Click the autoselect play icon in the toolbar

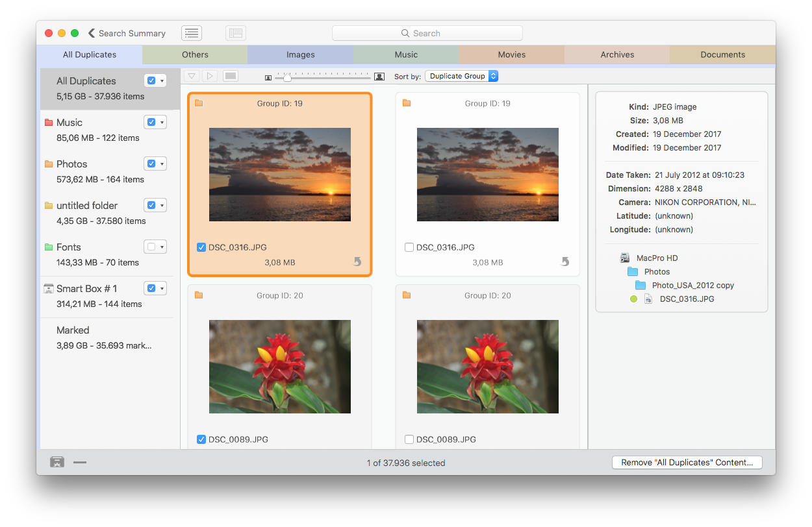coord(210,76)
